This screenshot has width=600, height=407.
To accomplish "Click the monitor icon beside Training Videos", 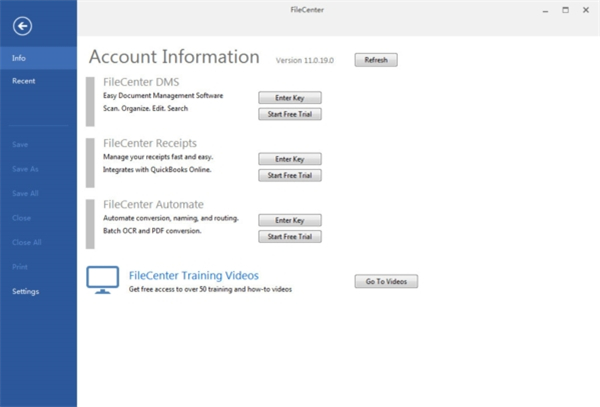I will point(104,280).
